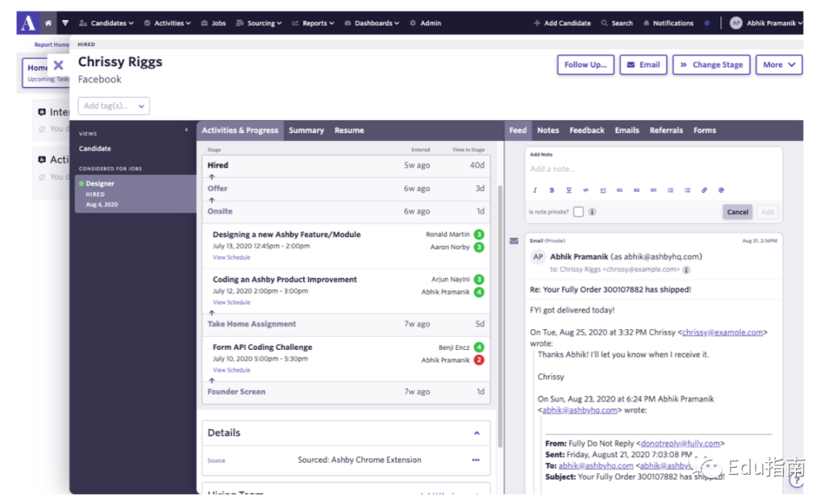Insert a bulleted list in the note

pos(687,190)
